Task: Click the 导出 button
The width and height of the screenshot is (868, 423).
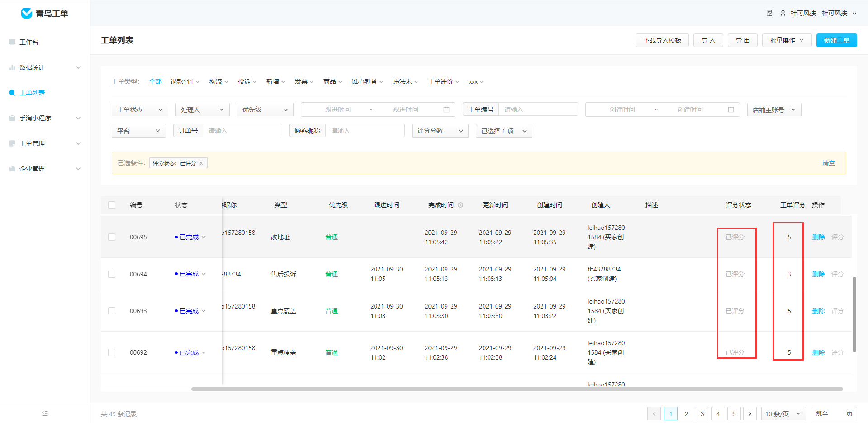Action: [743, 40]
